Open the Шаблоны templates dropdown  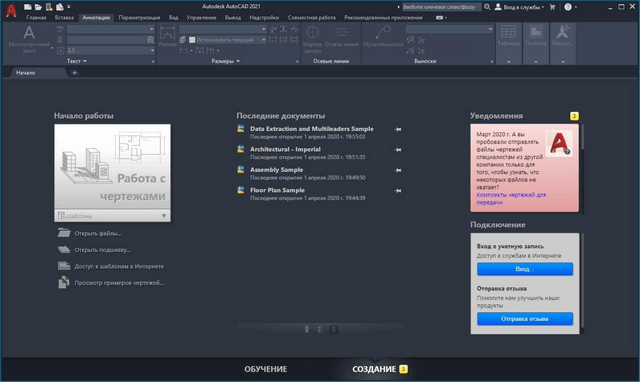tap(112, 215)
